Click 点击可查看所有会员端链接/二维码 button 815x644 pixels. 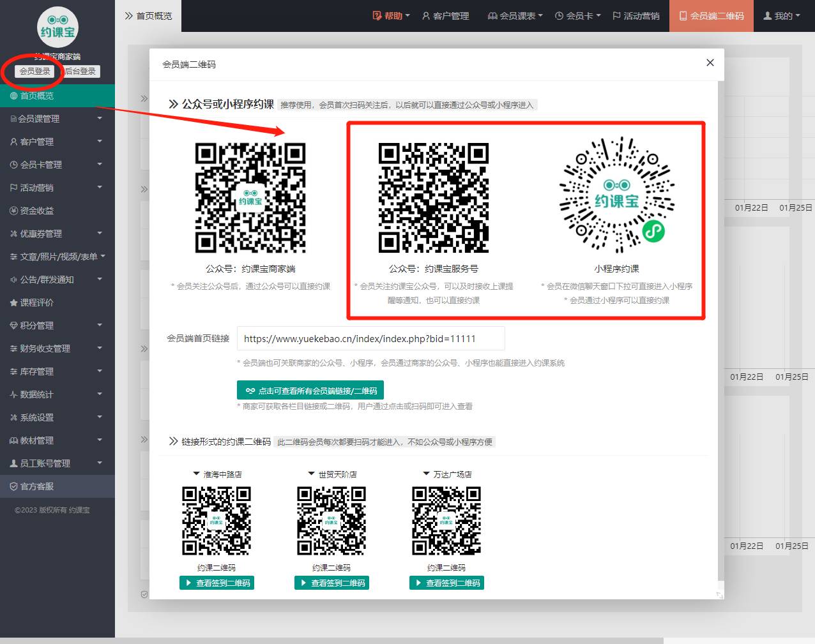(310, 391)
